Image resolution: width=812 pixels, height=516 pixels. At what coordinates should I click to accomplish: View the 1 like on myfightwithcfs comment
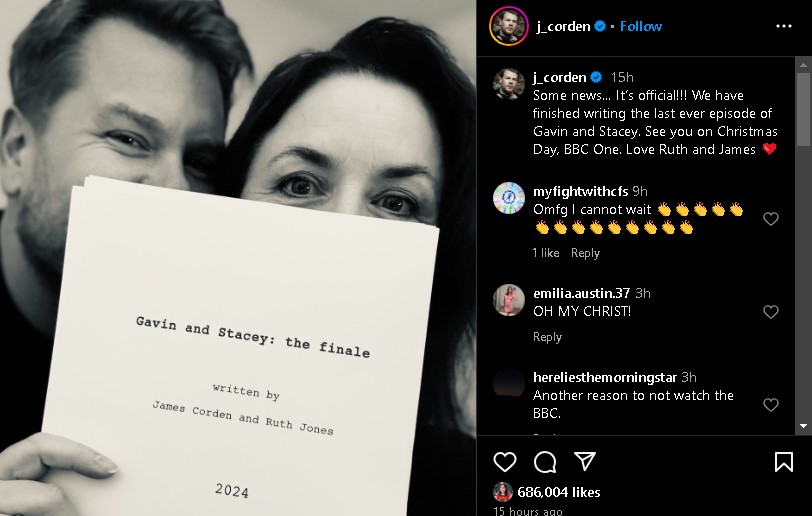point(546,253)
